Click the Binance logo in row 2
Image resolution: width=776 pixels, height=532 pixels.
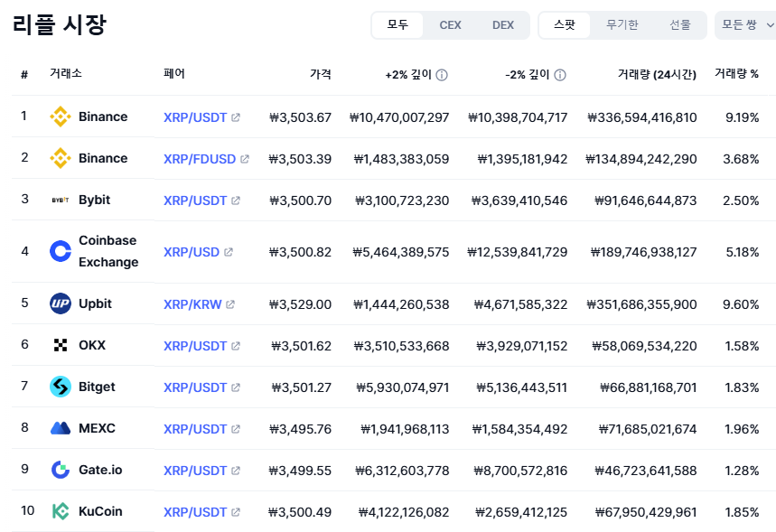click(x=61, y=158)
